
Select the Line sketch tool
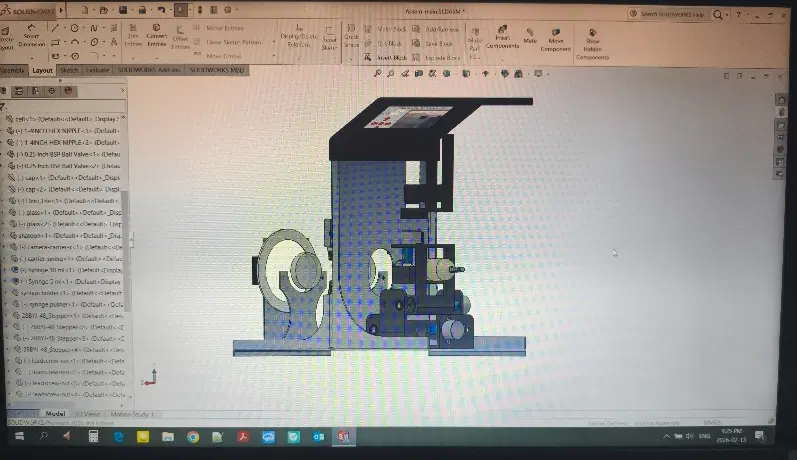[55, 28]
